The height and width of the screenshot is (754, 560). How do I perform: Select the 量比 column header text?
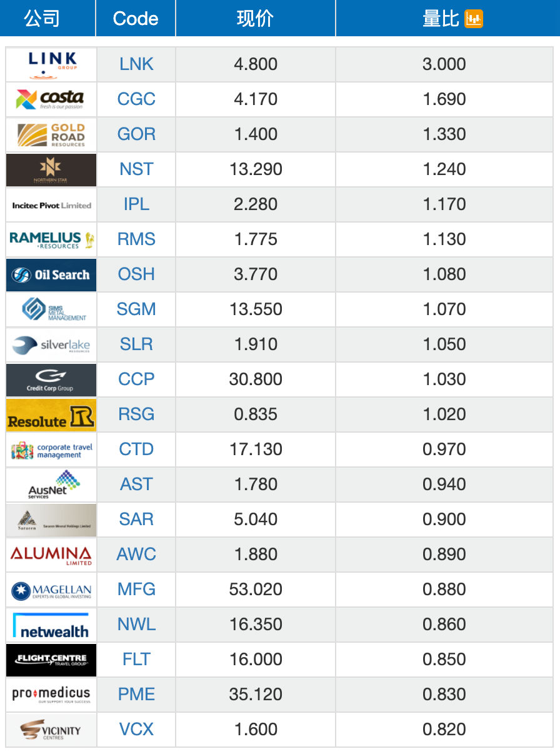coord(441,19)
